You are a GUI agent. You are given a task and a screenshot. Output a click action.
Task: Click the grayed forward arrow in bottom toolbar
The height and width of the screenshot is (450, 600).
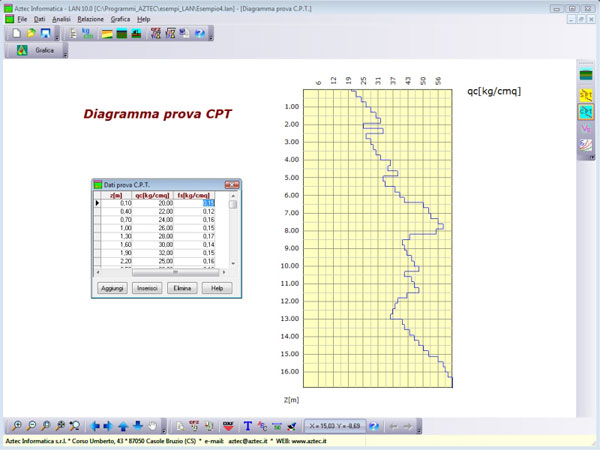click(x=408, y=426)
